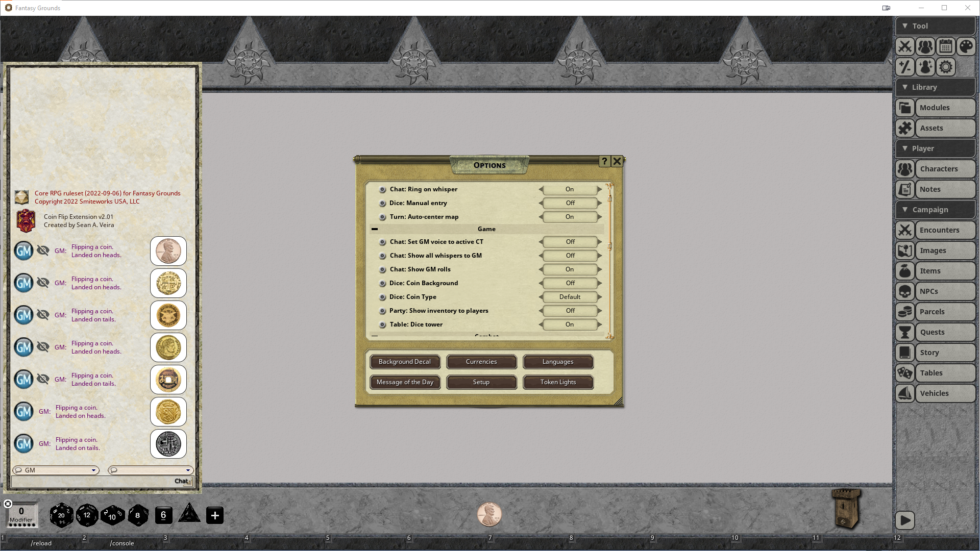980x551 pixels.
Task: Select the Game options section
Action: (486, 229)
